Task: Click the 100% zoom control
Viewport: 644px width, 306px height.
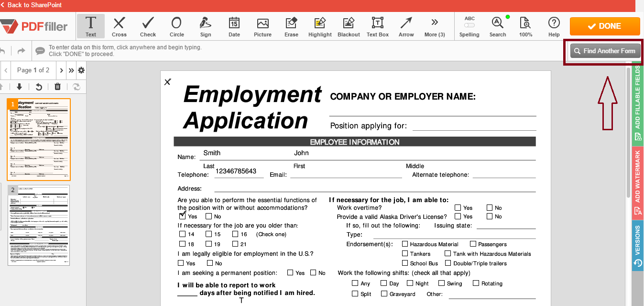Action: pos(526,26)
